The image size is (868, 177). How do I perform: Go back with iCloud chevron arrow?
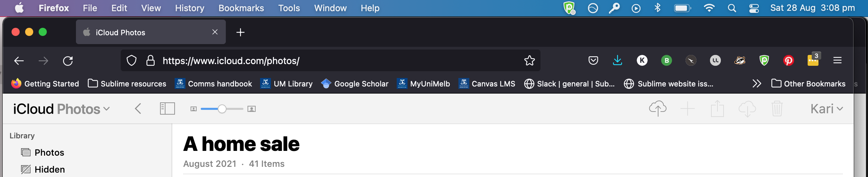pos(138,109)
